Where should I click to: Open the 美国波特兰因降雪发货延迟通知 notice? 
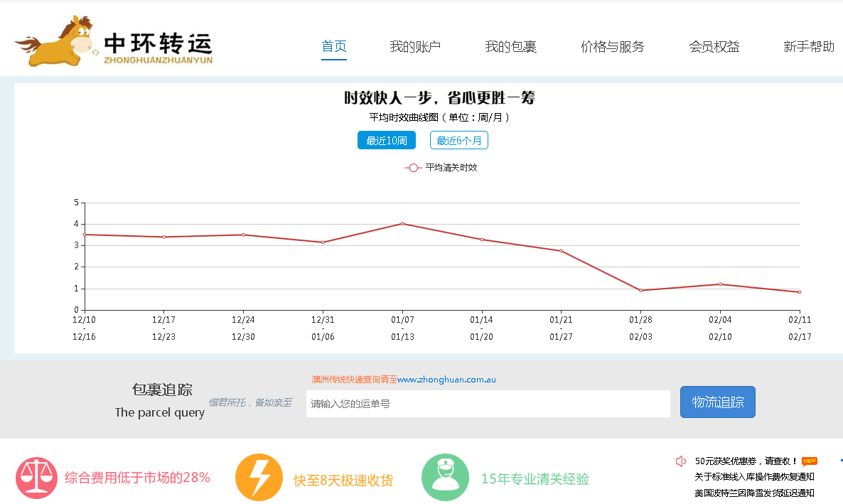coord(754,493)
